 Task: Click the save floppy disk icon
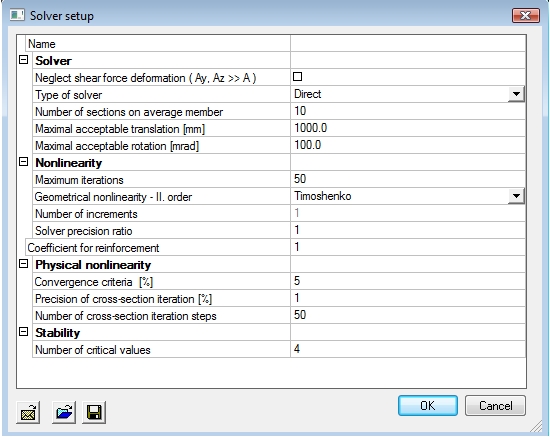coord(94,412)
